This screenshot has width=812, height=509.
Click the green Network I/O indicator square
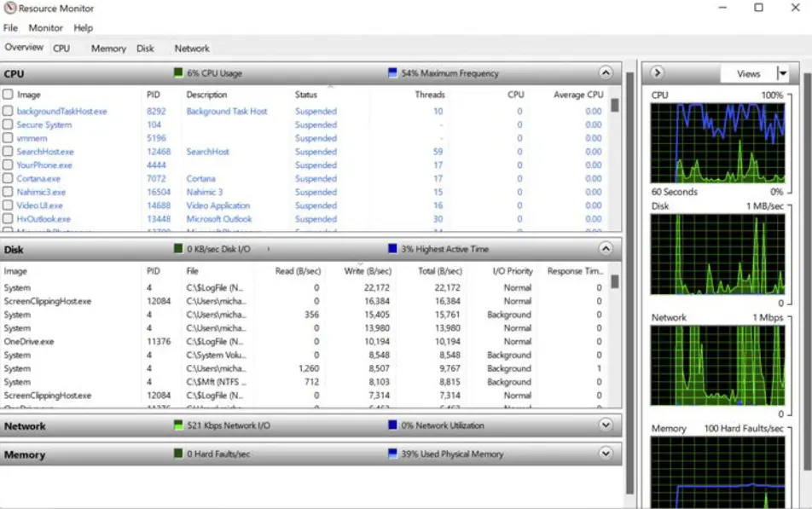point(179,425)
